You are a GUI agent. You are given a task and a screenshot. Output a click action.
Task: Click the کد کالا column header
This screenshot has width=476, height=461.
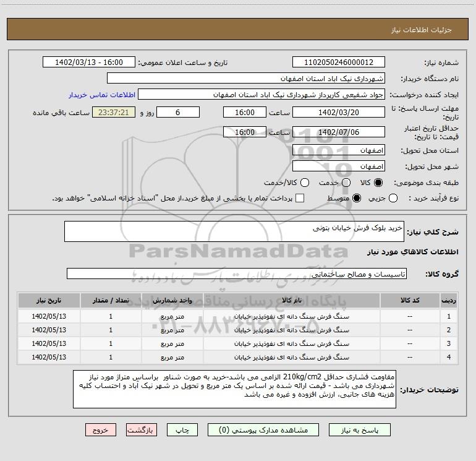coord(410,300)
